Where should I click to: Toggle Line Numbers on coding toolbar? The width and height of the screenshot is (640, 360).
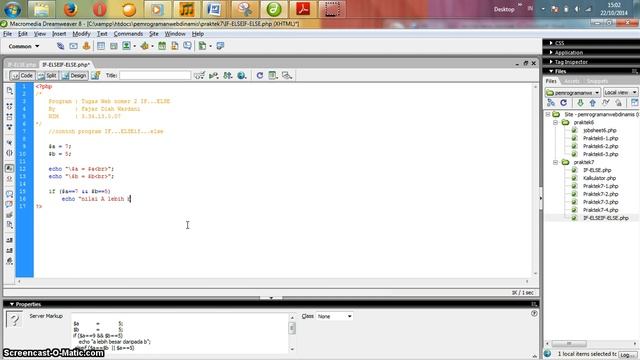click(x=9, y=168)
